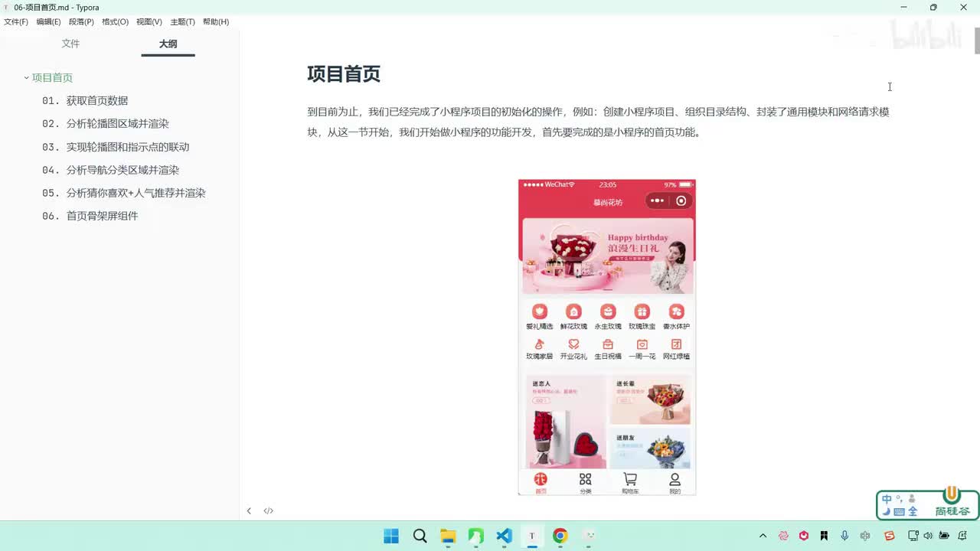Open the white cartoon face app in taskbar

589,536
